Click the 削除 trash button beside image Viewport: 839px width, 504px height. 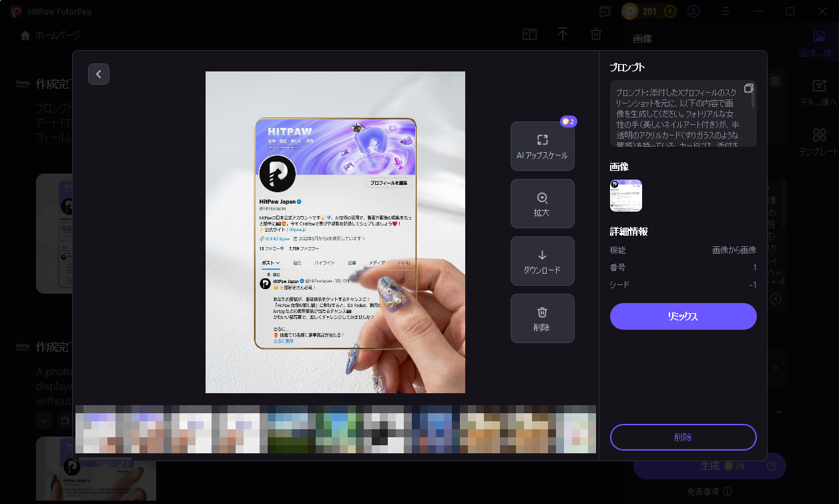pyautogui.click(x=542, y=318)
